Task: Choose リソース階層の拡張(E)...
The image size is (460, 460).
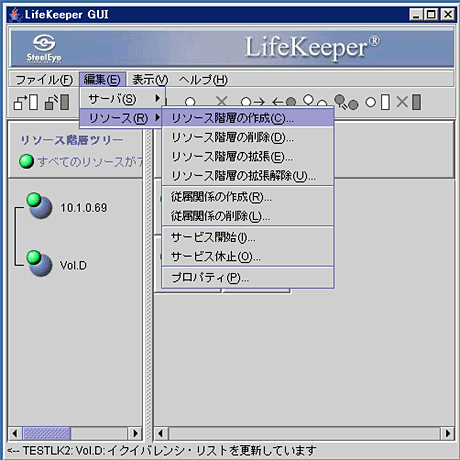Action: click(248, 157)
